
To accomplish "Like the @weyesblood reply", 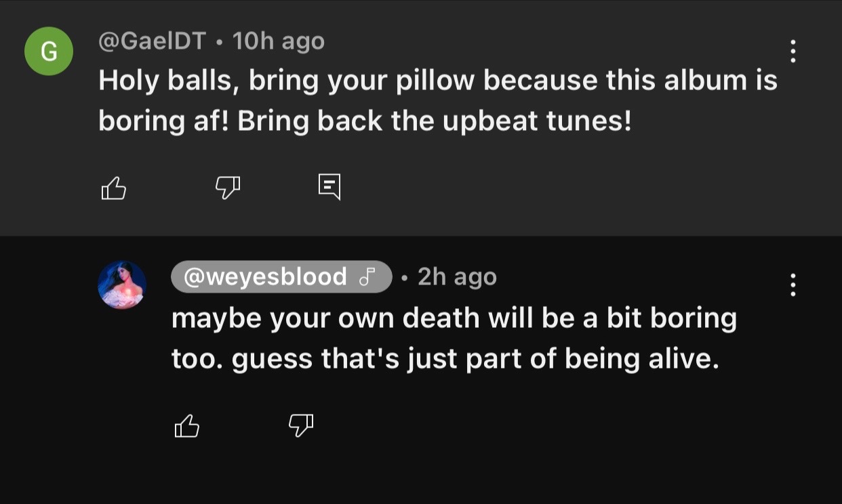I will click(187, 426).
